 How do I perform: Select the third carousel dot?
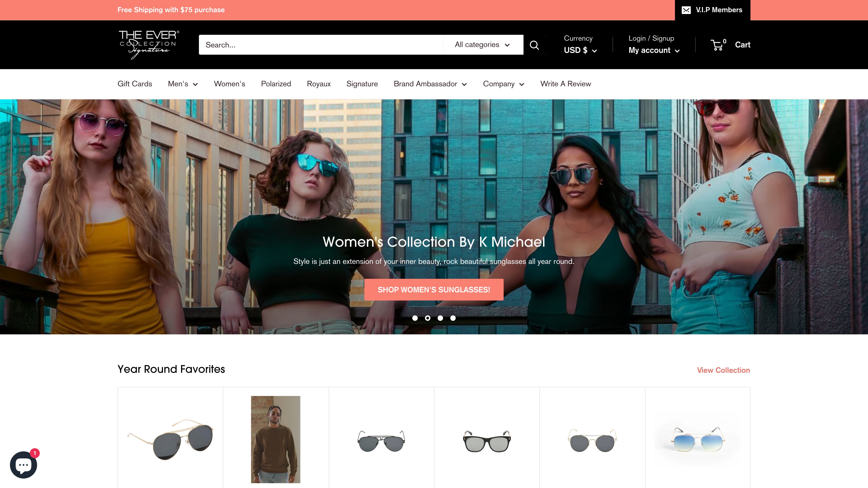click(x=440, y=318)
